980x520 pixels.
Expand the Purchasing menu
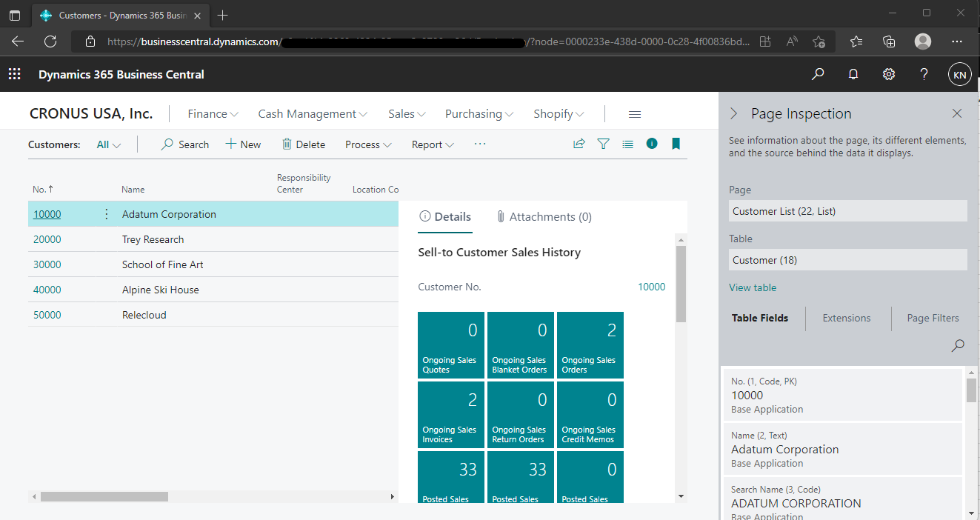[479, 114]
